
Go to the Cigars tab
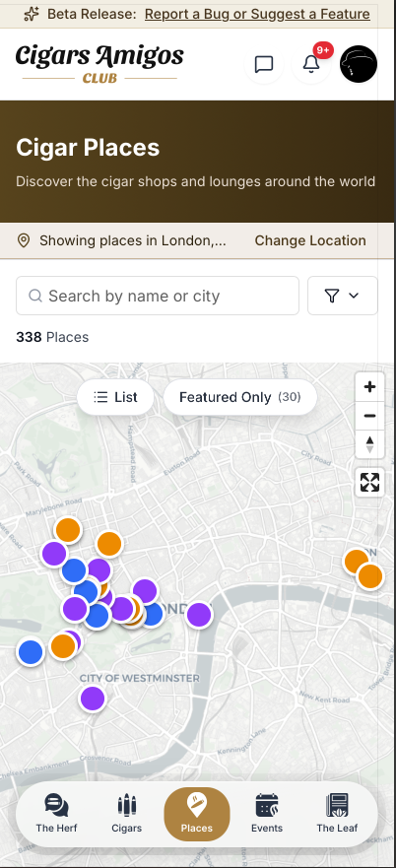[x=127, y=813]
